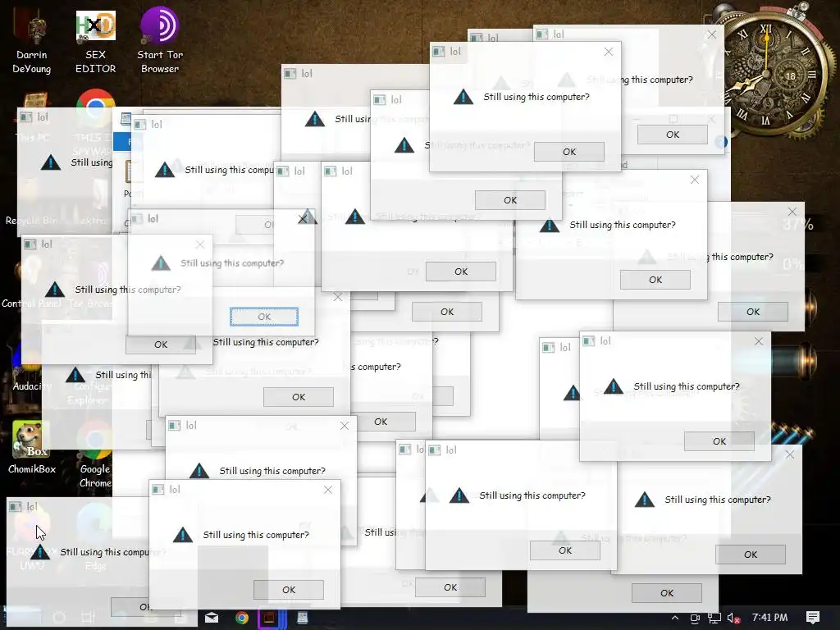The width and height of the screenshot is (840, 630).
Task: Unmute using the muted volume tray icon
Action: [x=733, y=619]
